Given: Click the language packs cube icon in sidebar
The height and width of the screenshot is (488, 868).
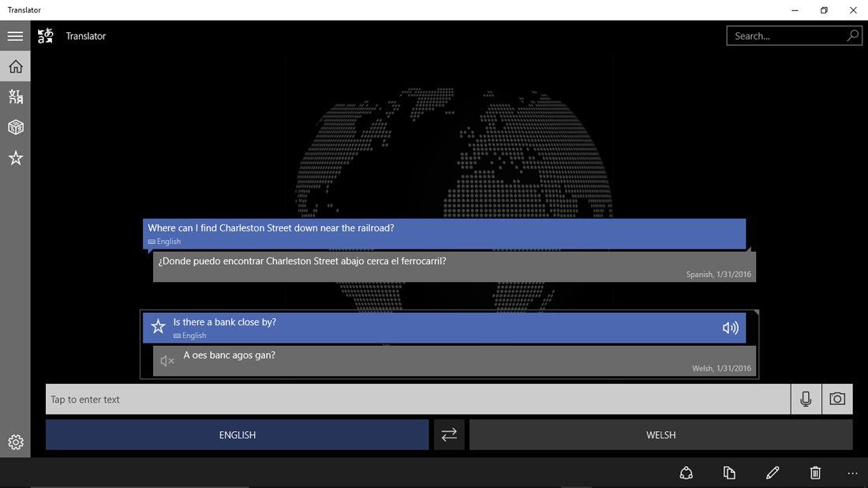Looking at the screenshot, I should pyautogui.click(x=15, y=126).
